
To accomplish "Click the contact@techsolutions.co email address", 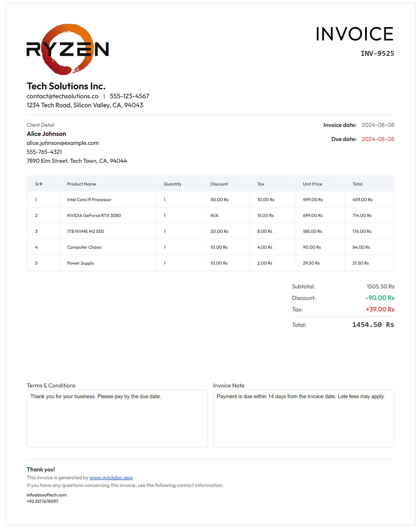I will pos(62,96).
